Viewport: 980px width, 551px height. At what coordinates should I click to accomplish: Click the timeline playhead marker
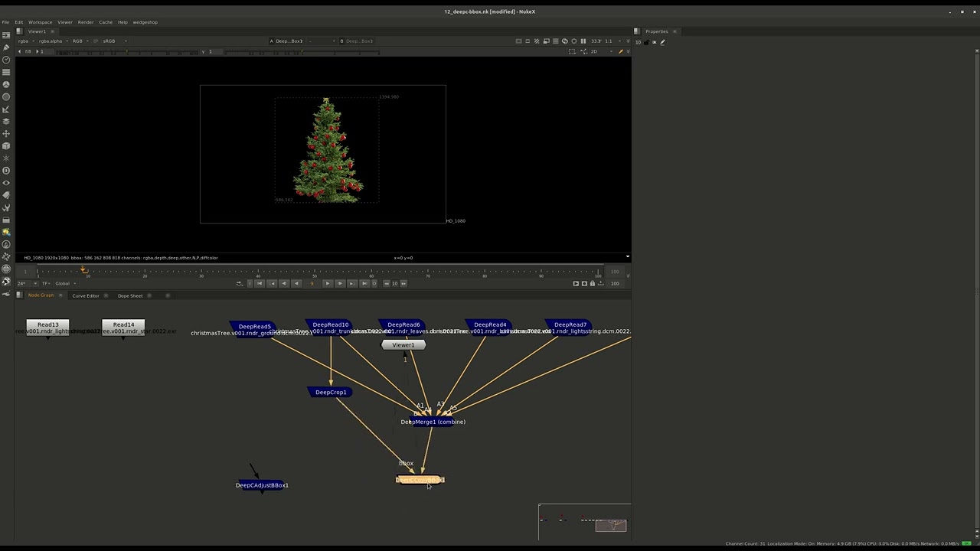(84, 271)
